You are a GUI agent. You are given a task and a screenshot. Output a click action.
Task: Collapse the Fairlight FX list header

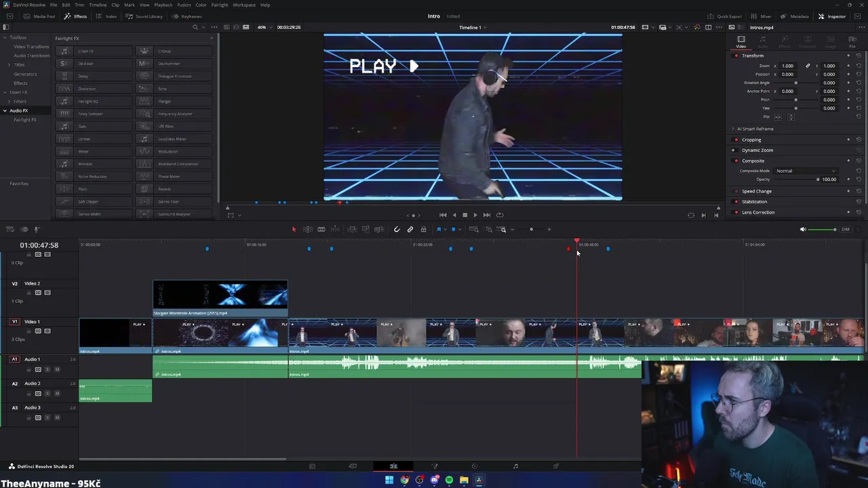211,38
